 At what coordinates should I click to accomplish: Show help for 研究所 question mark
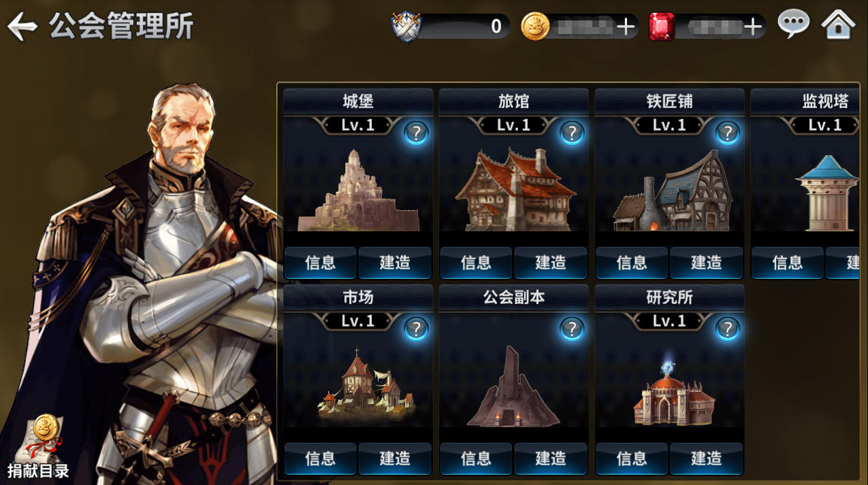727,329
